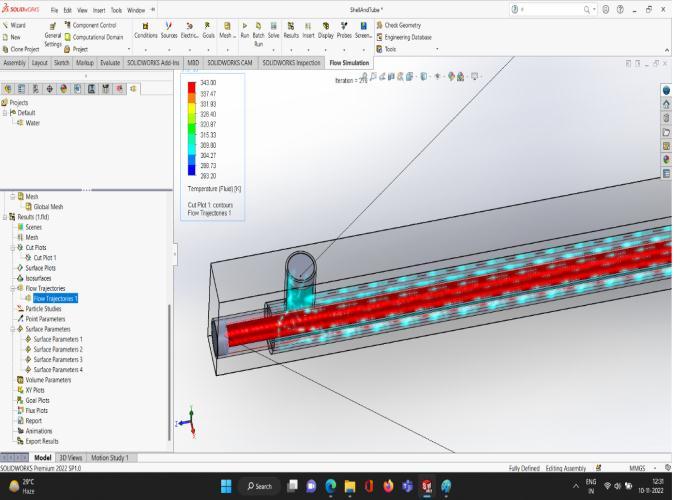Select the Flow Simulation analysis tree tab icon
The image size is (700, 500).
pyautogui.click(x=133, y=89)
